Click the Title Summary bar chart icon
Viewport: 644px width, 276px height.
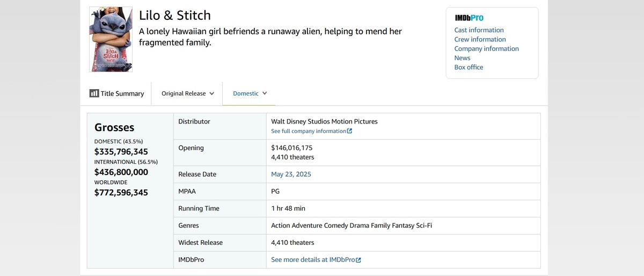[94, 93]
